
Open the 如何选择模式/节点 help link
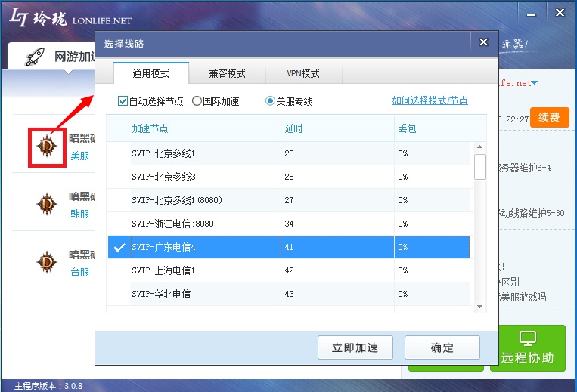click(430, 100)
